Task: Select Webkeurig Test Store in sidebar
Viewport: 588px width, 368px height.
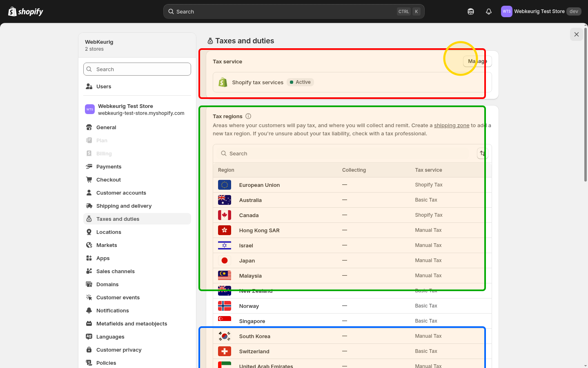Action: (137, 110)
